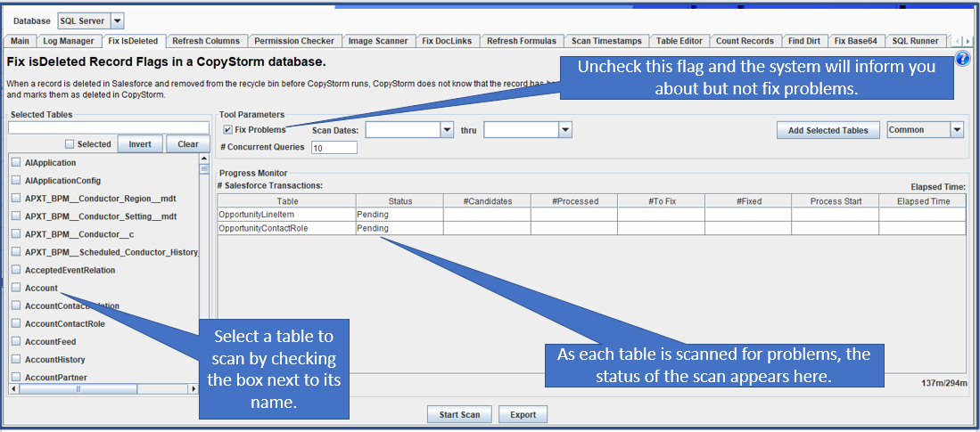Open the SQL Runner tab
The width and height of the screenshot is (980, 432).
click(x=916, y=41)
